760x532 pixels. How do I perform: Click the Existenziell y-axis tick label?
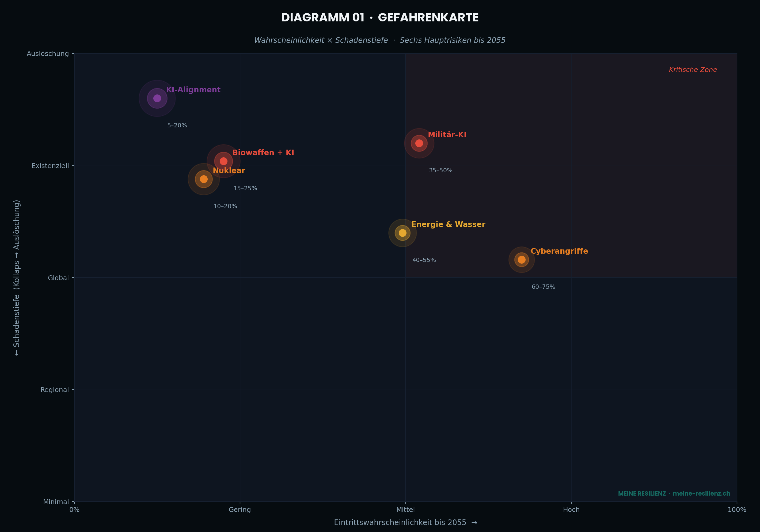(50, 166)
